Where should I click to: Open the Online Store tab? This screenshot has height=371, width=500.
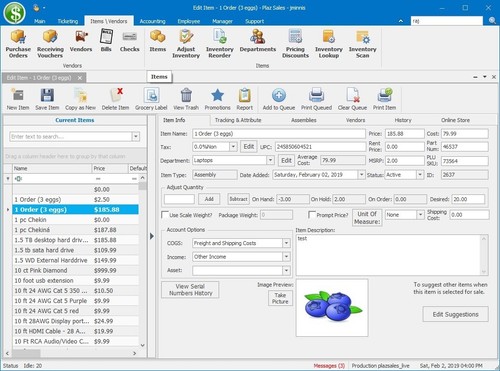pos(455,120)
